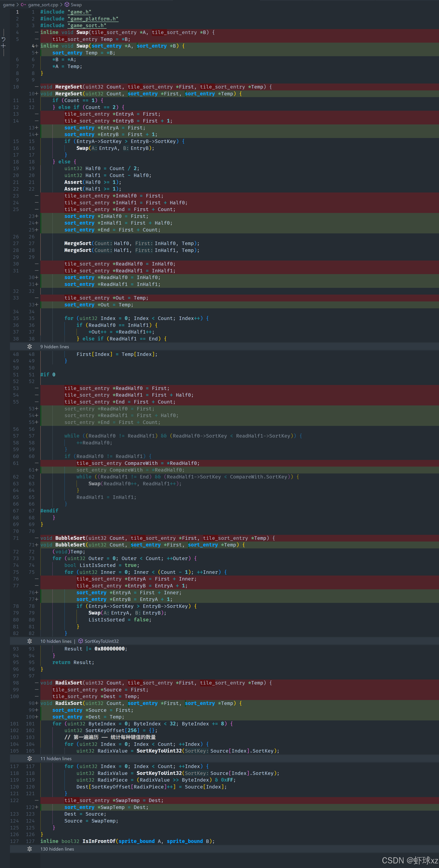Open the 'game' folder breadcrumb
This screenshot has width=439, height=868.
click(8, 5)
